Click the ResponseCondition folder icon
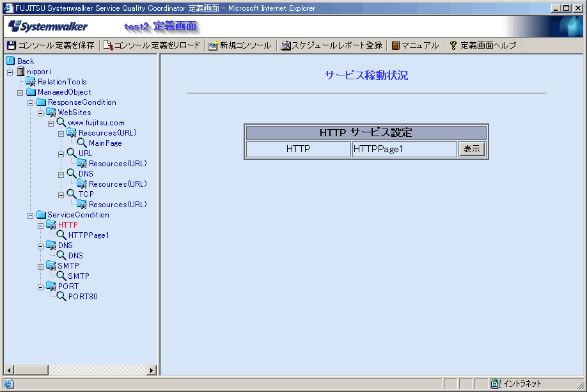587x392 pixels. (x=41, y=102)
